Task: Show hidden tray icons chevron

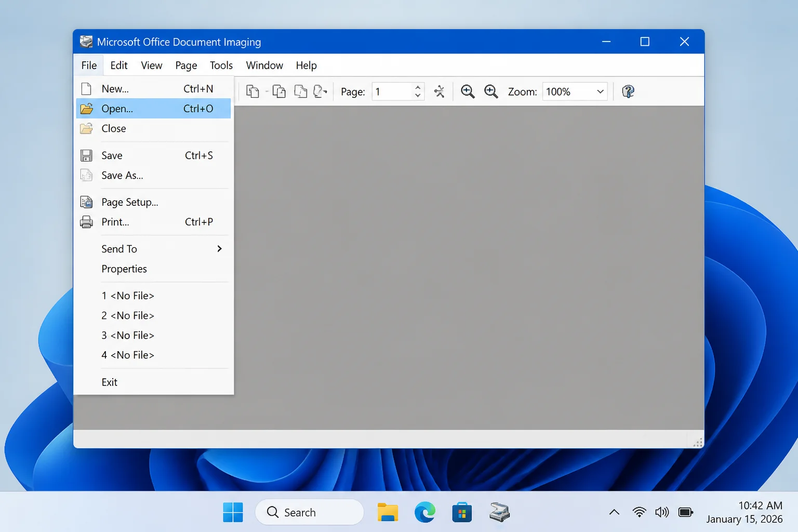Action: tap(614, 512)
